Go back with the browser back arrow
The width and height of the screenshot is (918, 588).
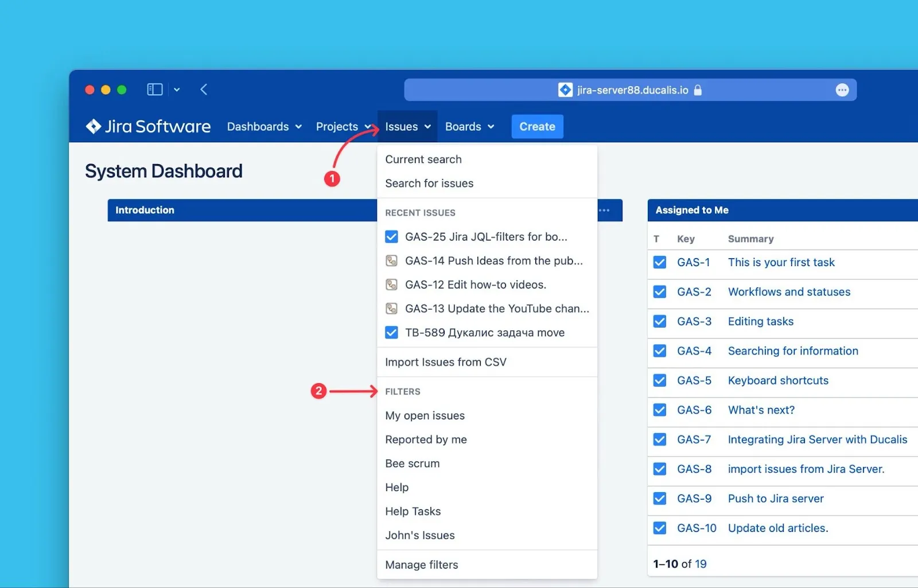[204, 89]
